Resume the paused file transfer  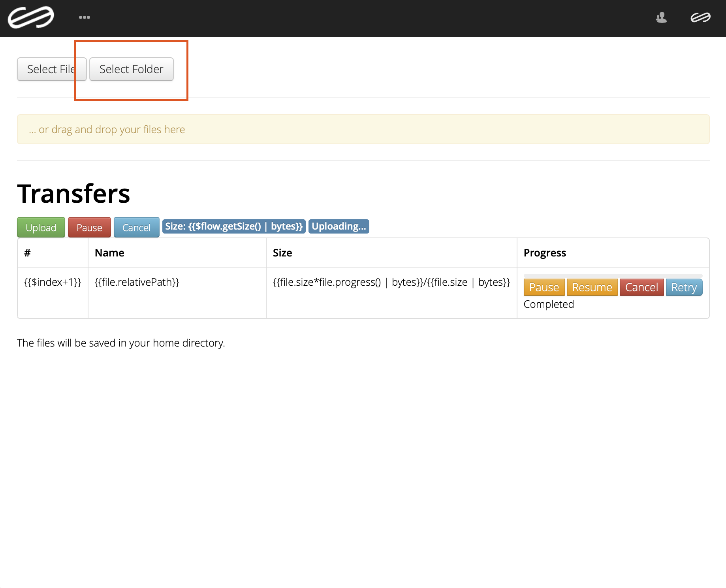point(592,287)
